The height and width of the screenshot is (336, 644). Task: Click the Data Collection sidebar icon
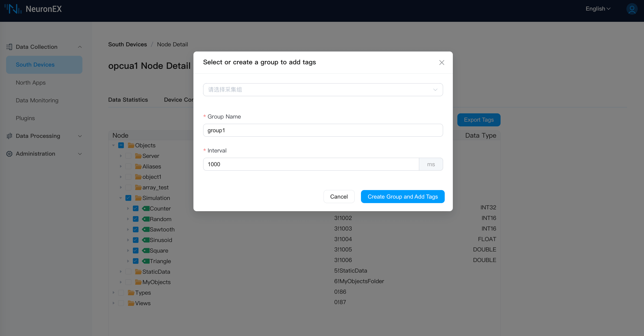pyautogui.click(x=9, y=47)
